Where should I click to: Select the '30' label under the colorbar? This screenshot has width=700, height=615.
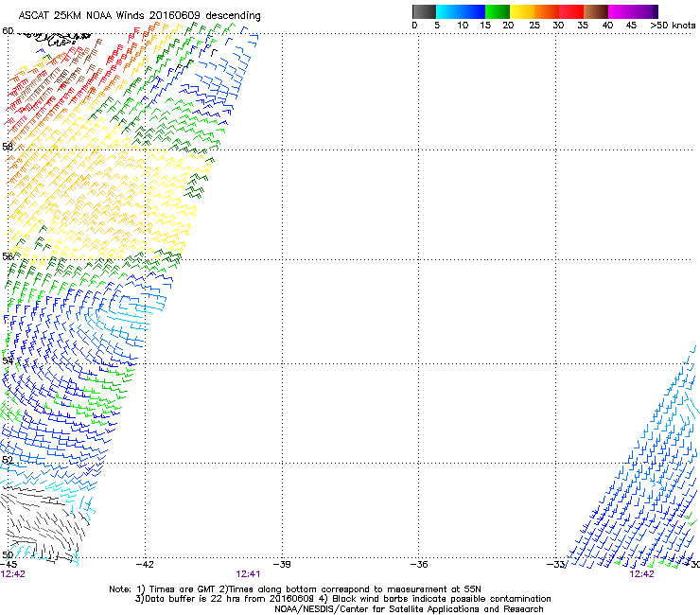click(x=558, y=26)
